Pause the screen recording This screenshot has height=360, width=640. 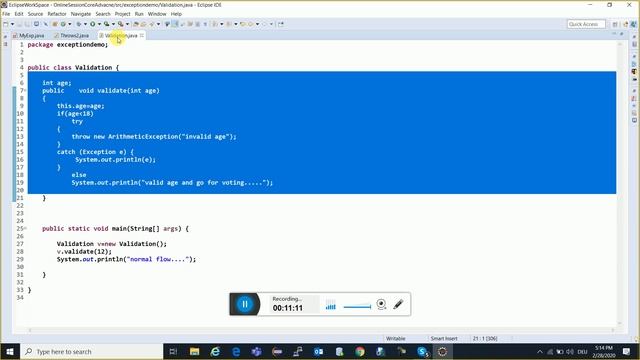click(x=245, y=304)
